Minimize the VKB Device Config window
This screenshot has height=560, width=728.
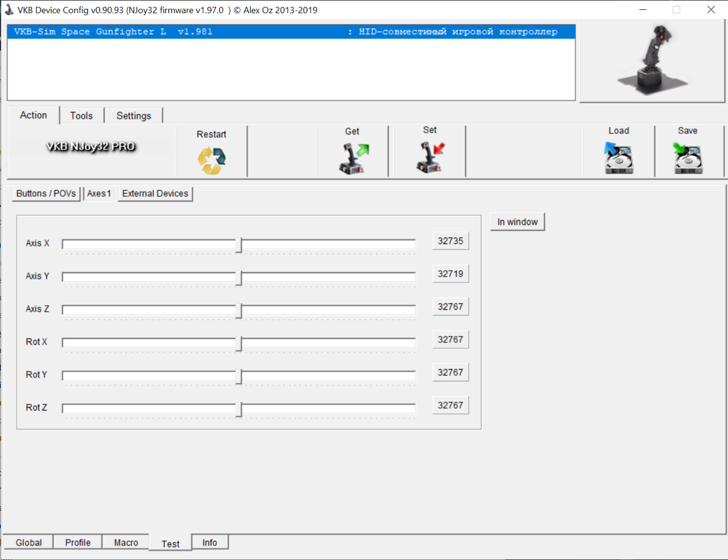click(643, 10)
